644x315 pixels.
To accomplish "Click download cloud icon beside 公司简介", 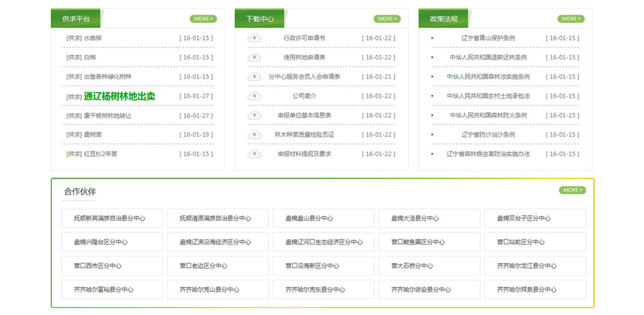I will (254, 96).
